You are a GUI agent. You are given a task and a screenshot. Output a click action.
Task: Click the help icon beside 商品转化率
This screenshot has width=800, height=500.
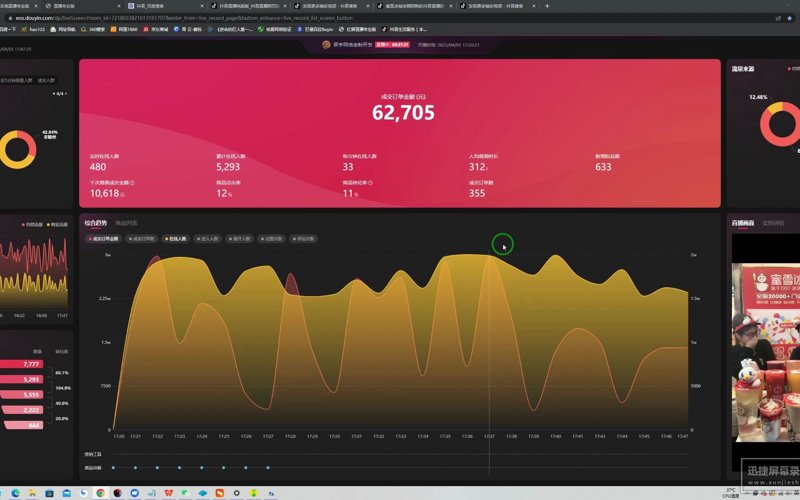[370, 183]
